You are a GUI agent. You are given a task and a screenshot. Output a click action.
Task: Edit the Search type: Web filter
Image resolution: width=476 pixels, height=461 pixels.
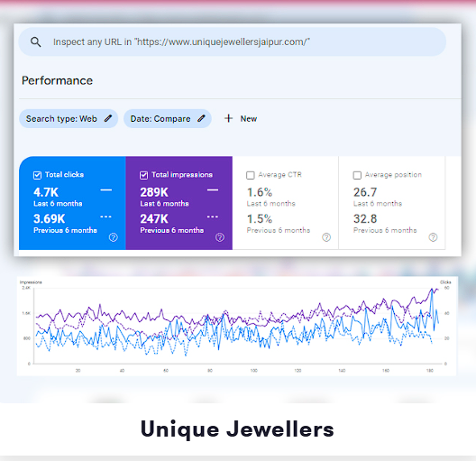(69, 118)
